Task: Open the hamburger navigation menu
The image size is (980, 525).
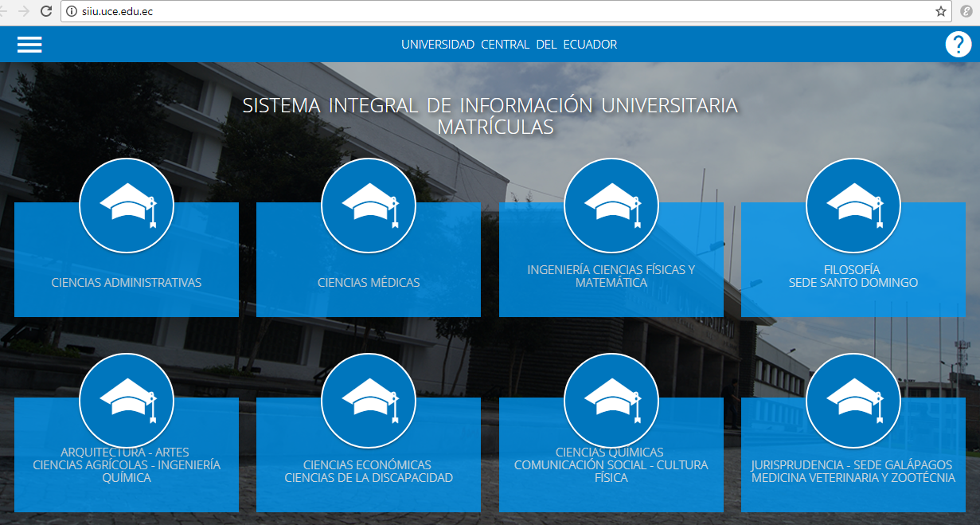Action: pos(29,44)
